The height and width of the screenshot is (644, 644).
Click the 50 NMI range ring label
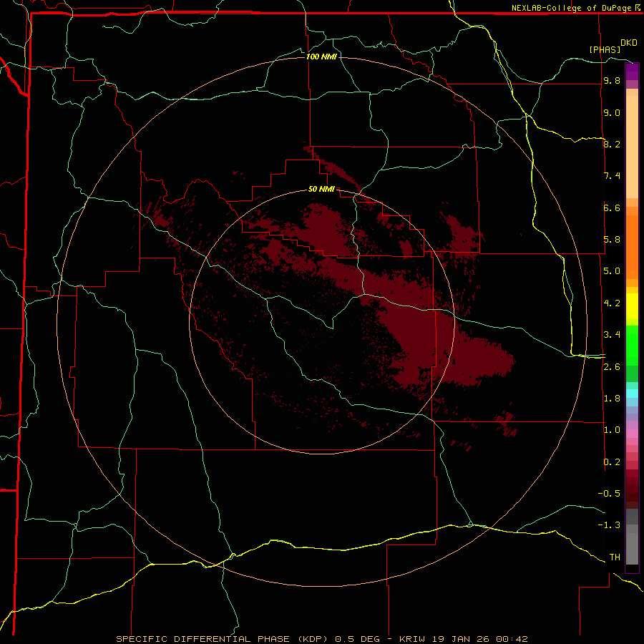(321, 189)
